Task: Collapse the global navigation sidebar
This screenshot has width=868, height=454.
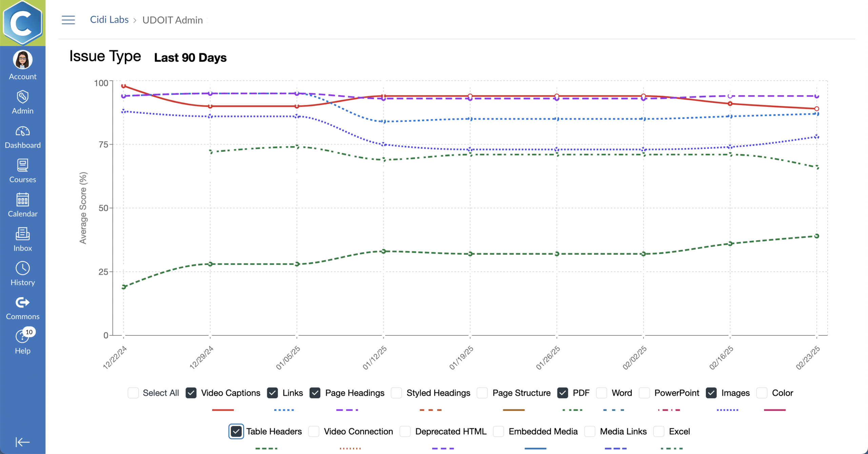Action: pyautogui.click(x=22, y=442)
